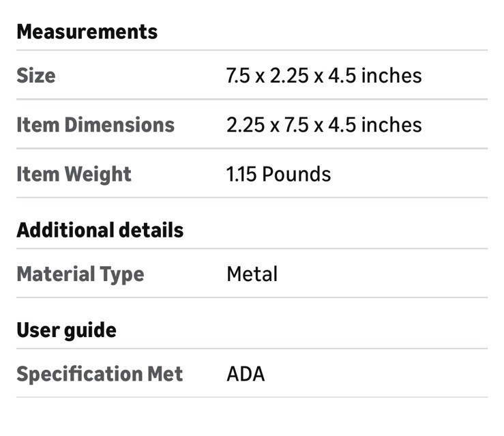This screenshot has height=436, width=504.
Task: Click the User guide heading
Action: pyautogui.click(x=67, y=330)
